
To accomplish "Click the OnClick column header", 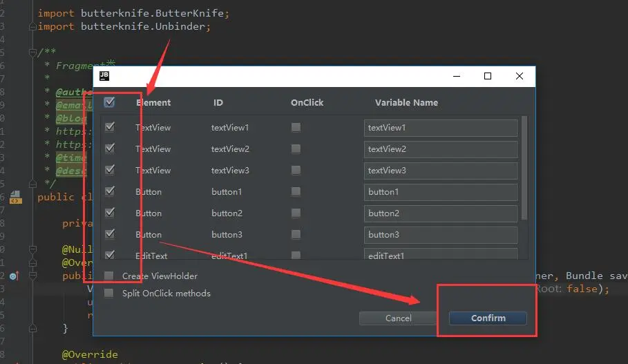I will 307,102.
